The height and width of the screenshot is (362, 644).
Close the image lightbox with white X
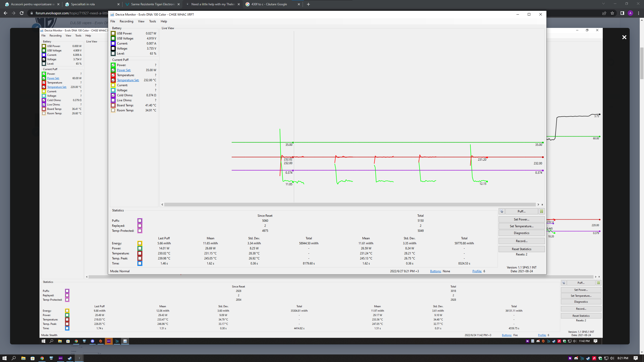[624, 37]
